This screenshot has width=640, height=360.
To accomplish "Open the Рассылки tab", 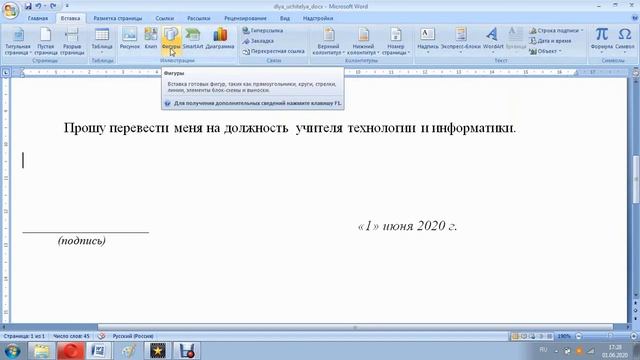I will (x=198, y=18).
